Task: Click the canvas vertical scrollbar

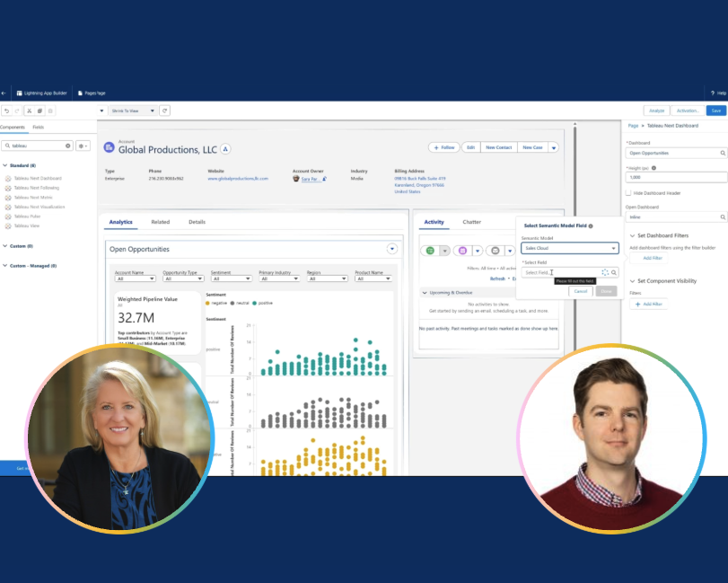Action: click(575, 237)
